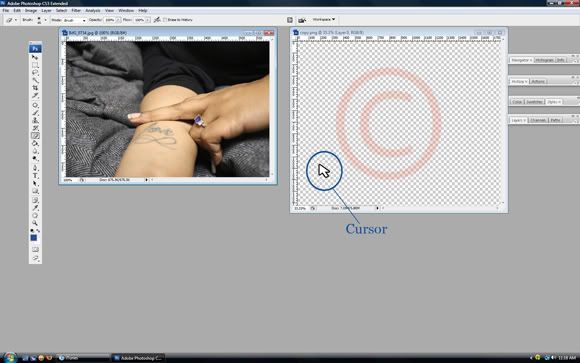
Task: Open the Windows Start button
Action: click(x=10, y=357)
